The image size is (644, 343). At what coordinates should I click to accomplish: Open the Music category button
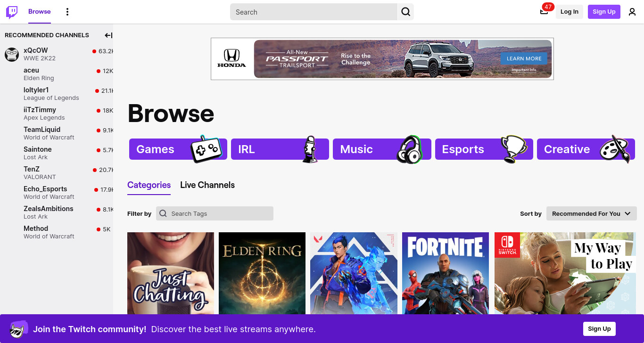tap(382, 149)
